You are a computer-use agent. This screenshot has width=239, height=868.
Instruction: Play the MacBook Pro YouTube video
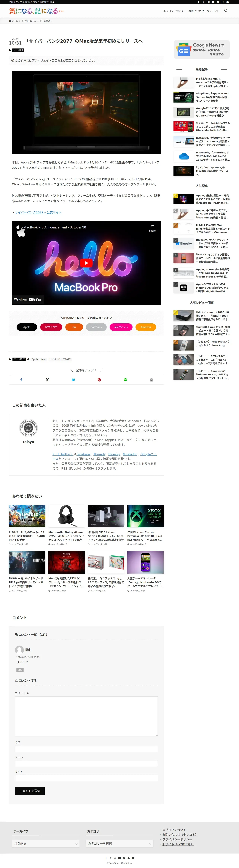(x=86, y=263)
